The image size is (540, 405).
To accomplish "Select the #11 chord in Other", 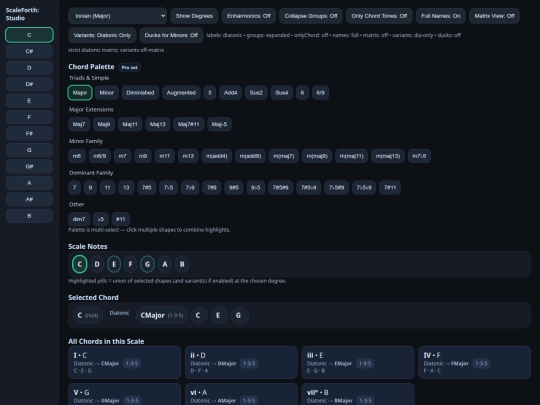I will click(121, 219).
